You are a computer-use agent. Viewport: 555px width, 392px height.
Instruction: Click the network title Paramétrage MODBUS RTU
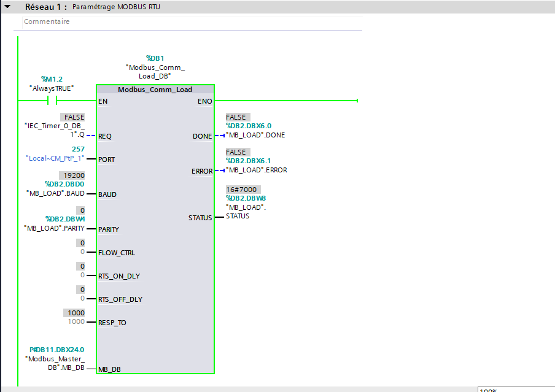pyautogui.click(x=115, y=7)
